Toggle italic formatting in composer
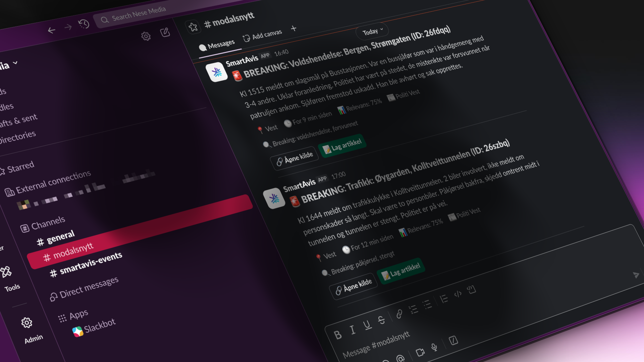The image size is (644, 362). coord(353,330)
